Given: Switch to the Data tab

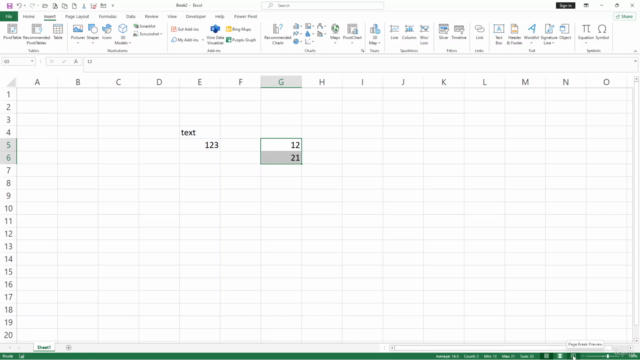Looking at the screenshot, I should click(x=131, y=17).
